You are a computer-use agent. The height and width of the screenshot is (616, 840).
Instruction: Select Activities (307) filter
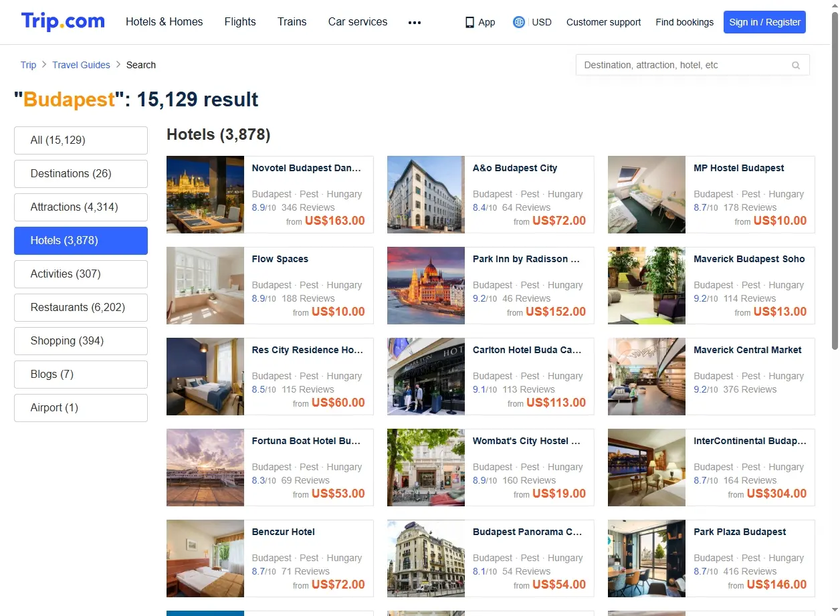[81, 274]
